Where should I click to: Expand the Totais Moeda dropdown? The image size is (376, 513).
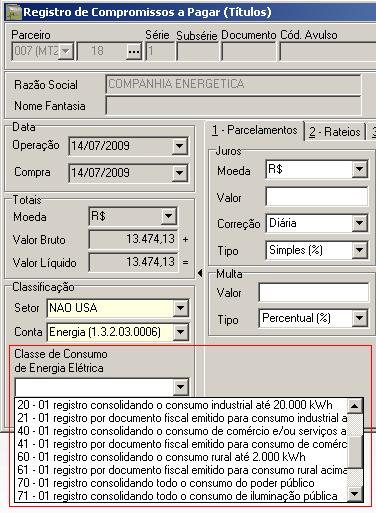pyautogui.click(x=169, y=216)
